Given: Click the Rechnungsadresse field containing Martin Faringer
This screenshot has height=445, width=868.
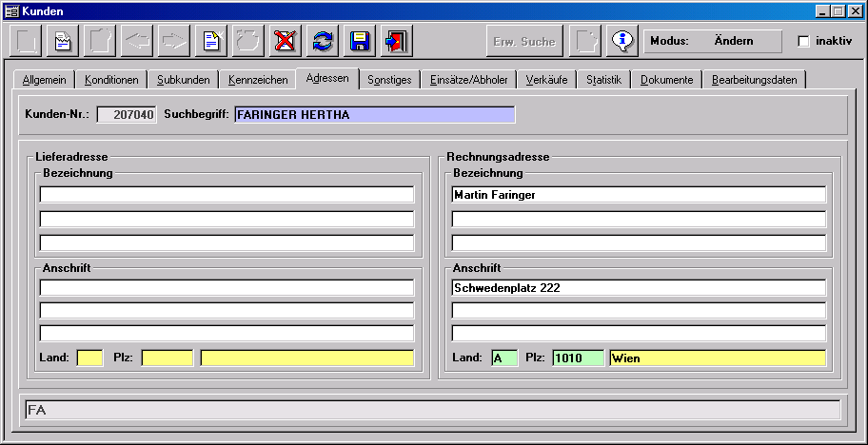Looking at the screenshot, I should click(638, 195).
